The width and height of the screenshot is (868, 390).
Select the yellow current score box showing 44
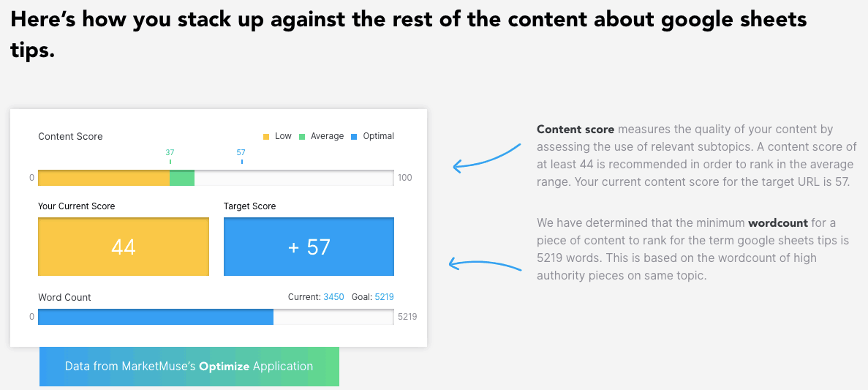[123, 247]
